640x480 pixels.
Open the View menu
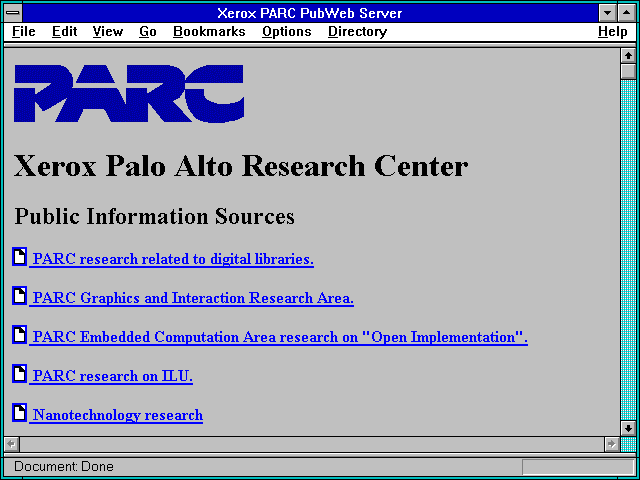107,32
